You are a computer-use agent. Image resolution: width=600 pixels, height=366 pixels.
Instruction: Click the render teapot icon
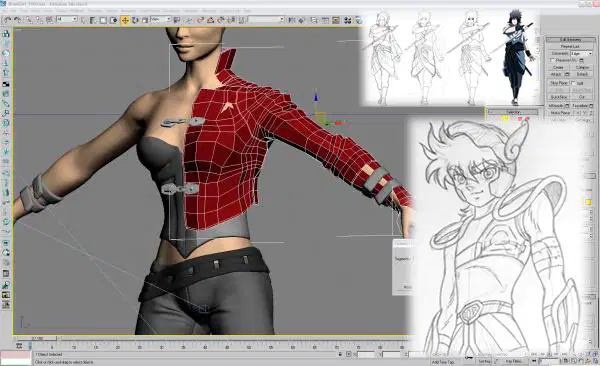pyautogui.click(x=358, y=20)
